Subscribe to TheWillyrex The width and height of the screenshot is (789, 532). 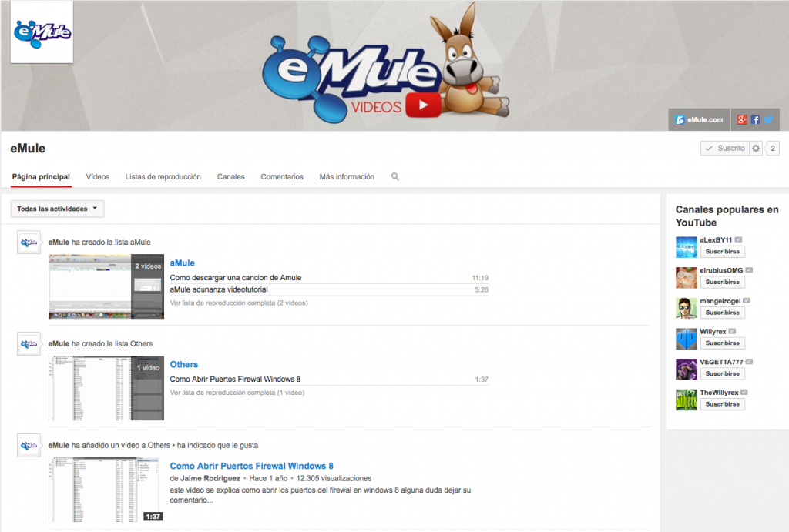(723, 405)
